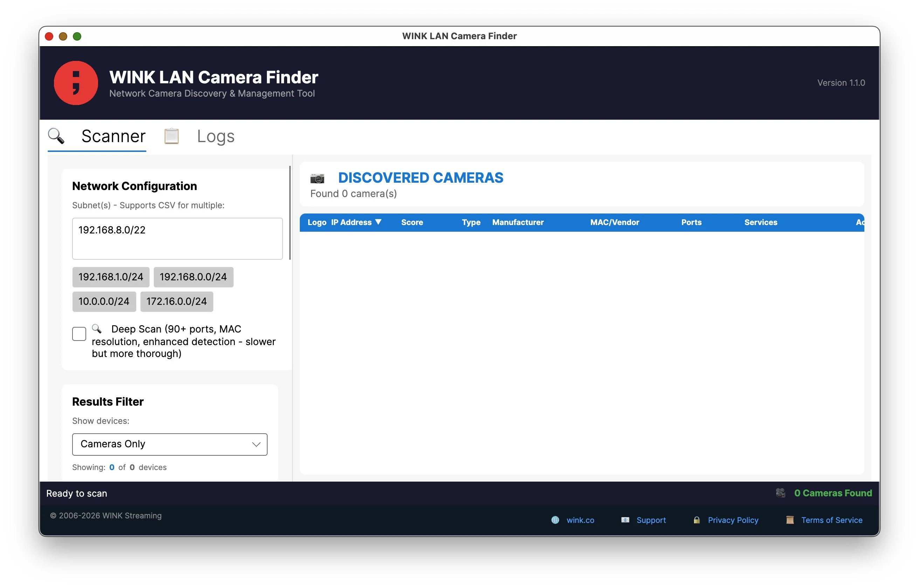
Task: Select the magnifier Scanner icon
Action: [x=56, y=136]
